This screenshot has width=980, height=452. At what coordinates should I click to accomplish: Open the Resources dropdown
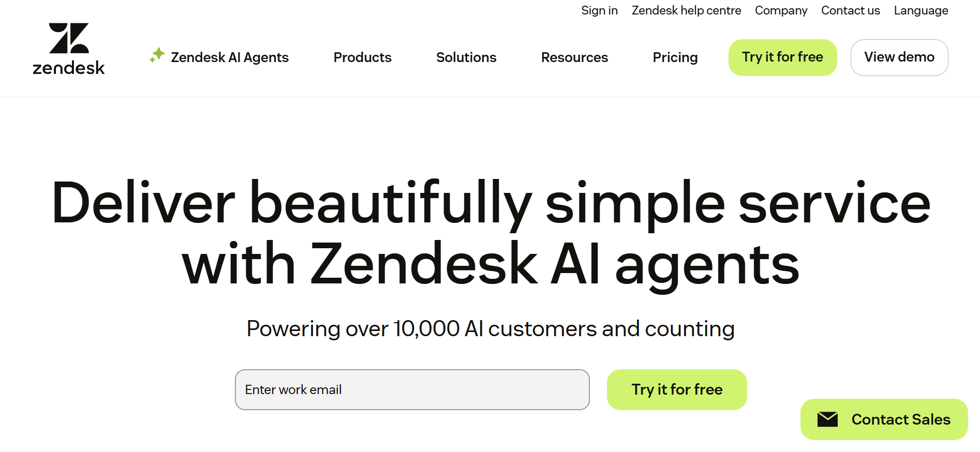tap(574, 57)
